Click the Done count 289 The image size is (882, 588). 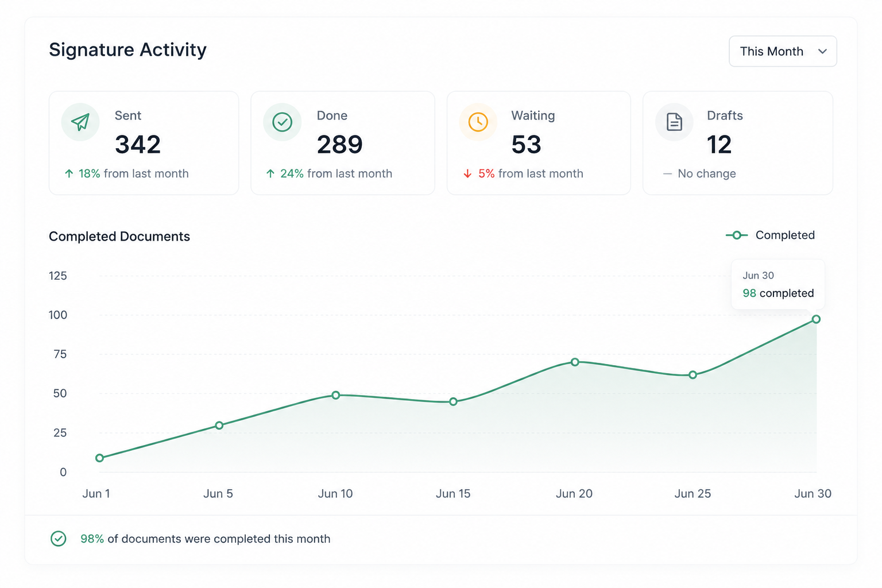(x=340, y=144)
